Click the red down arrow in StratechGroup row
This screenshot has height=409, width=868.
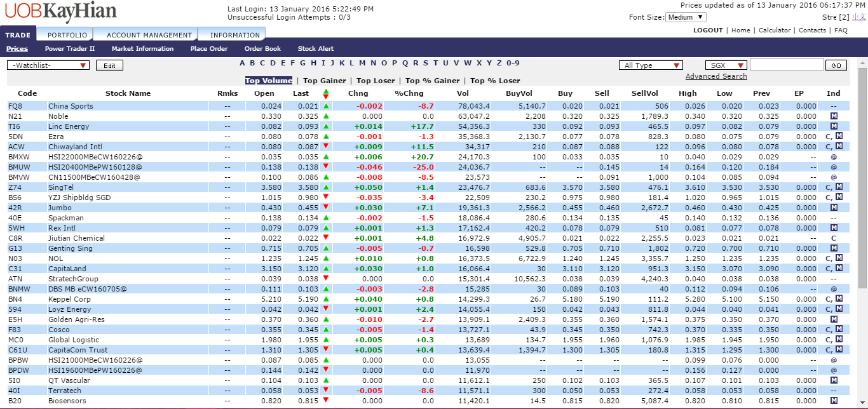point(326,279)
